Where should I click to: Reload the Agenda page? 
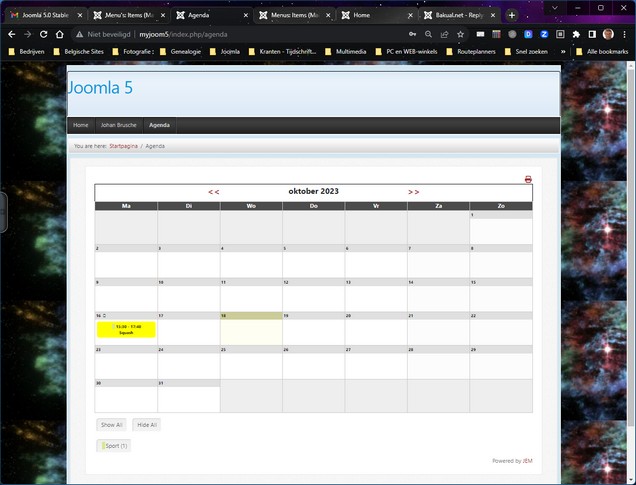43,34
